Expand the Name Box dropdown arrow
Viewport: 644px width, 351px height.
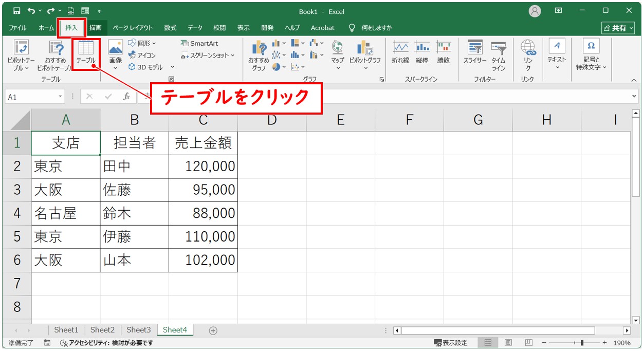(61, 97)
